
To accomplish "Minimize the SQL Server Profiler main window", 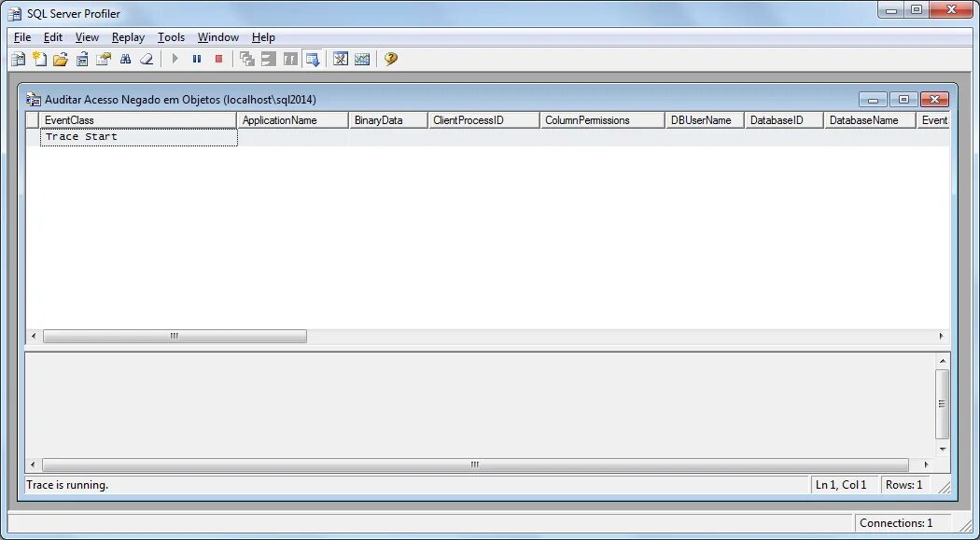I will click(x=891, y=10).
